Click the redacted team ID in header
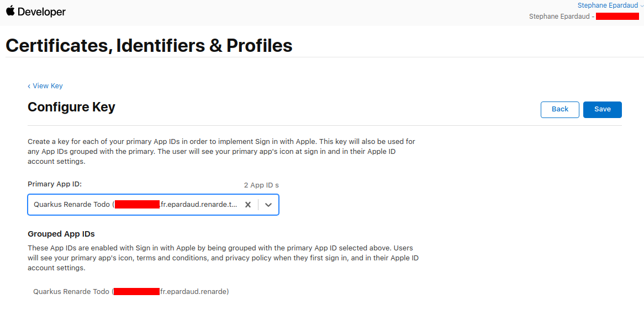Image resolution: width=644 pixels, height=310 pixels. (617, 17)
